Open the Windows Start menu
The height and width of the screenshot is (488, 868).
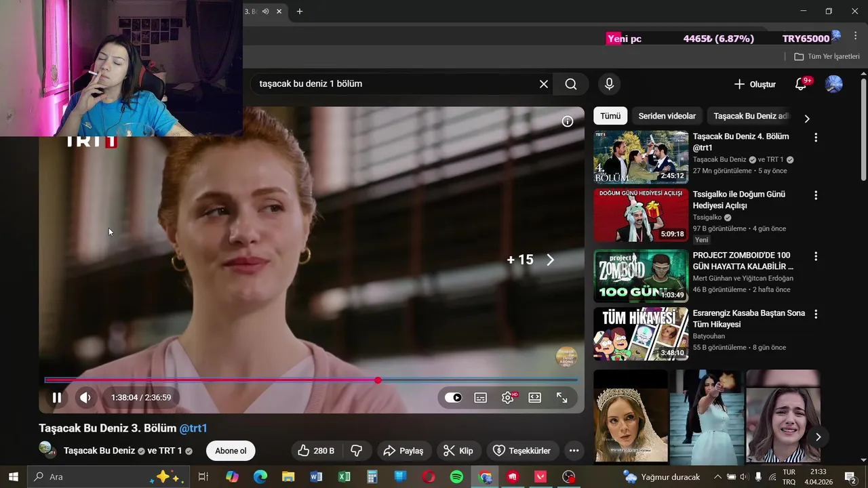[x=13, y=477]
